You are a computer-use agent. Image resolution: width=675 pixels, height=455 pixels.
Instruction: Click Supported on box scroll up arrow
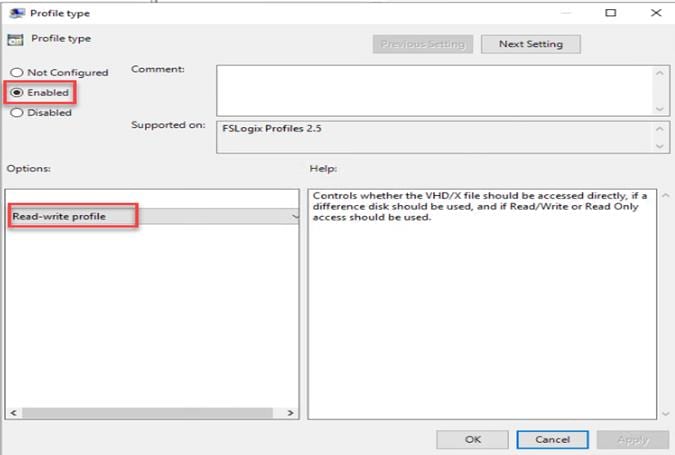(x=660, y=129)
